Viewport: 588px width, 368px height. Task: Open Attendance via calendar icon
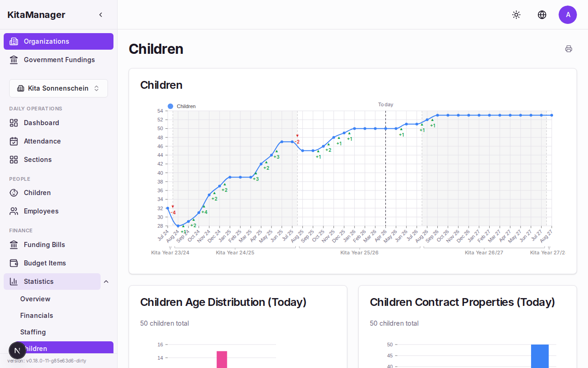(x=13, y=141)
